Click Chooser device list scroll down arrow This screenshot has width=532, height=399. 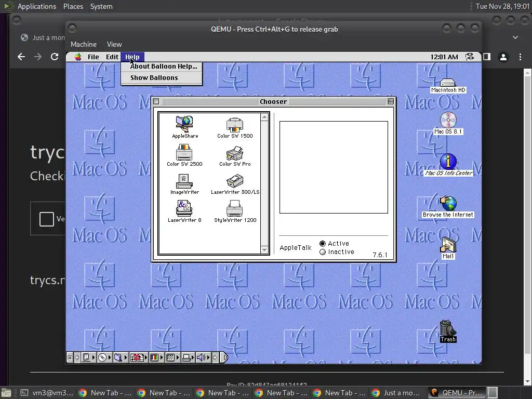264,250
